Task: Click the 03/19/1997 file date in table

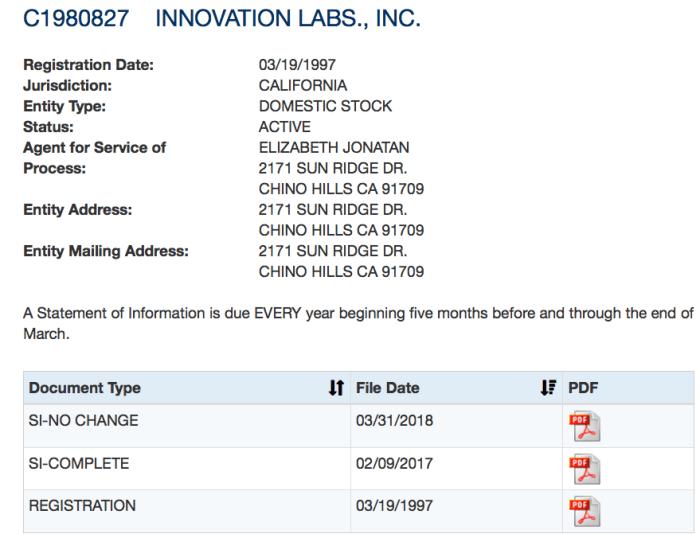Action: click(395, 506)
